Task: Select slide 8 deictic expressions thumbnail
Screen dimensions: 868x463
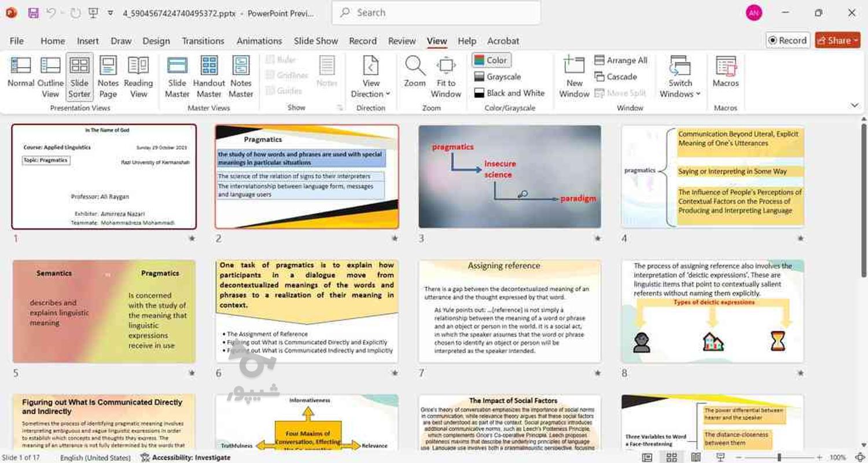Action: [x=713, y=311]
